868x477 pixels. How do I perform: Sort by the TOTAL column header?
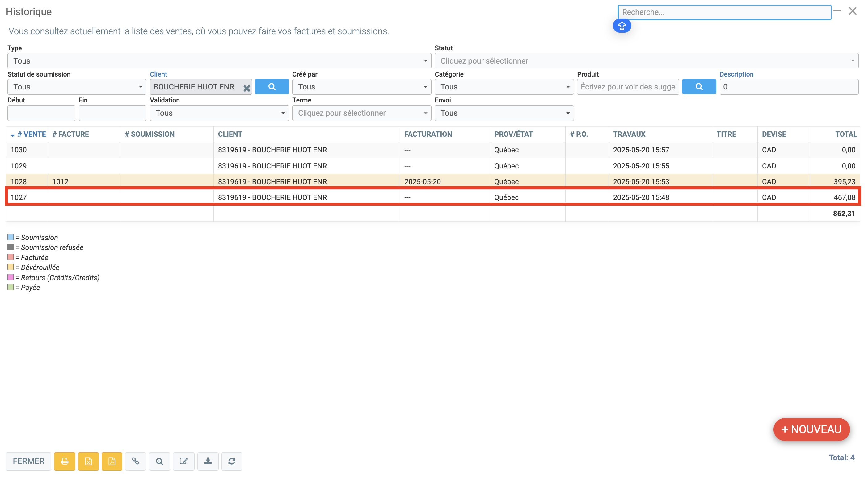point(845,134)
